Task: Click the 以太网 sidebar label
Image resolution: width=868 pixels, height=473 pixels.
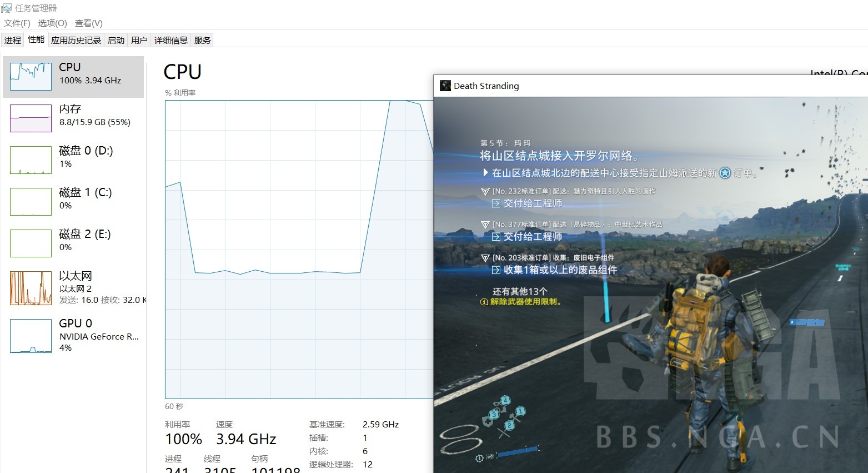Action: (x=76, y=276)
